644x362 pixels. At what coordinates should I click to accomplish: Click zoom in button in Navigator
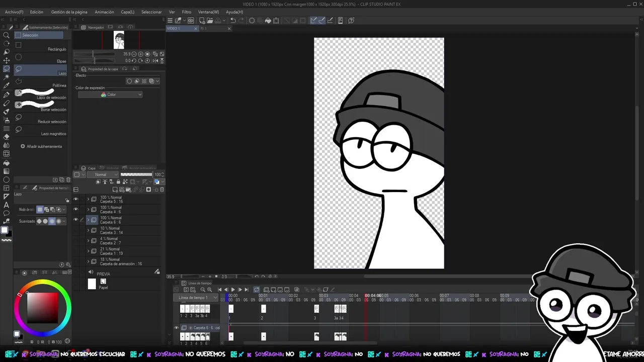pos(140,54)
